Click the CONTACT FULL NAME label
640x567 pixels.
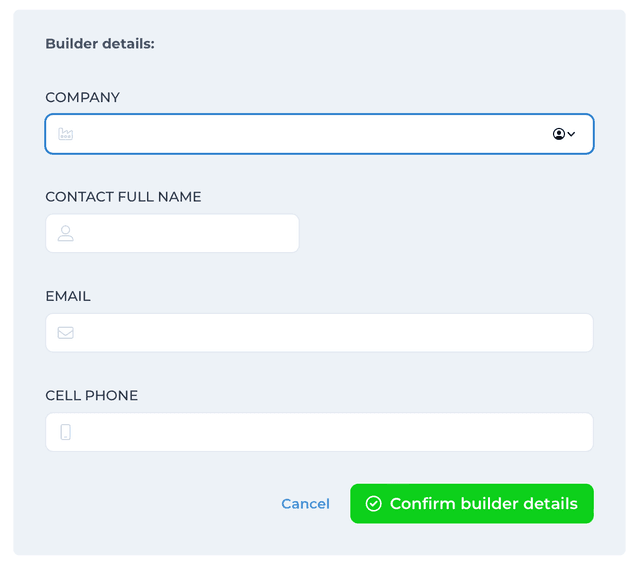[x=123, y=197]
